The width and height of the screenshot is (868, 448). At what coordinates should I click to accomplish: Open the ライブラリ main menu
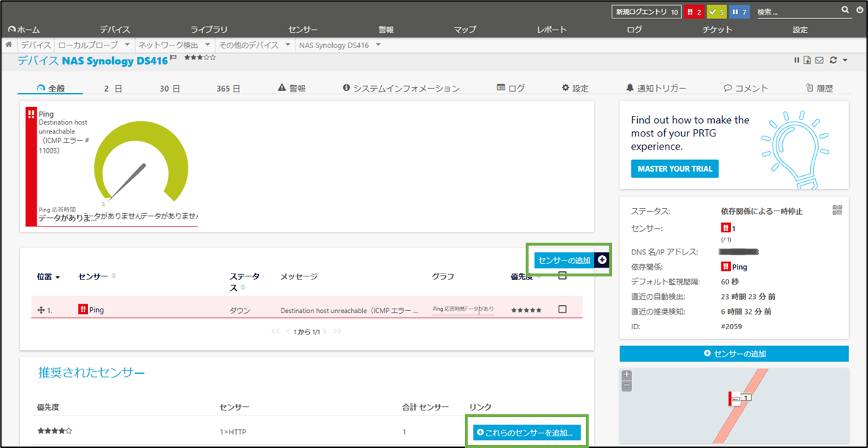coord(209,30)
